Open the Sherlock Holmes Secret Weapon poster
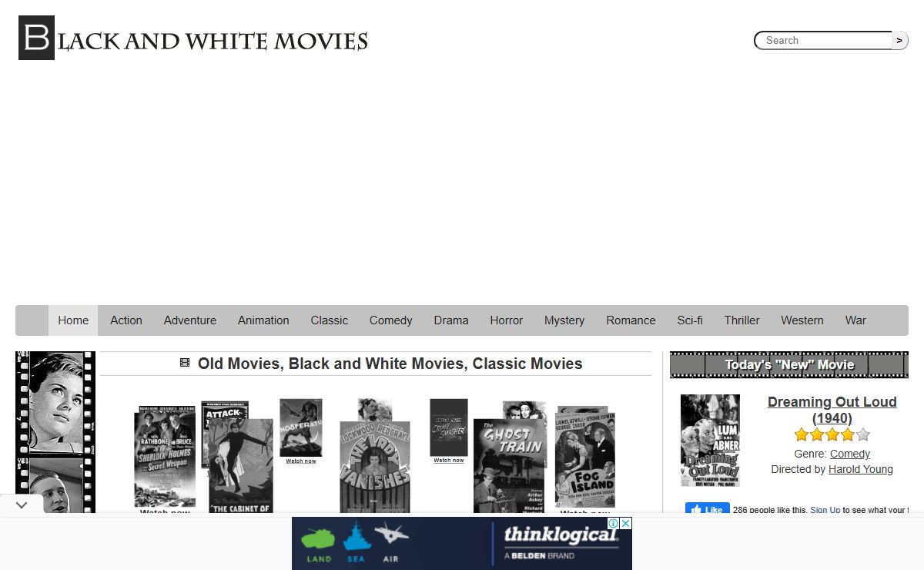This screenshot has height=570, width=924. (x=165, y=457)
